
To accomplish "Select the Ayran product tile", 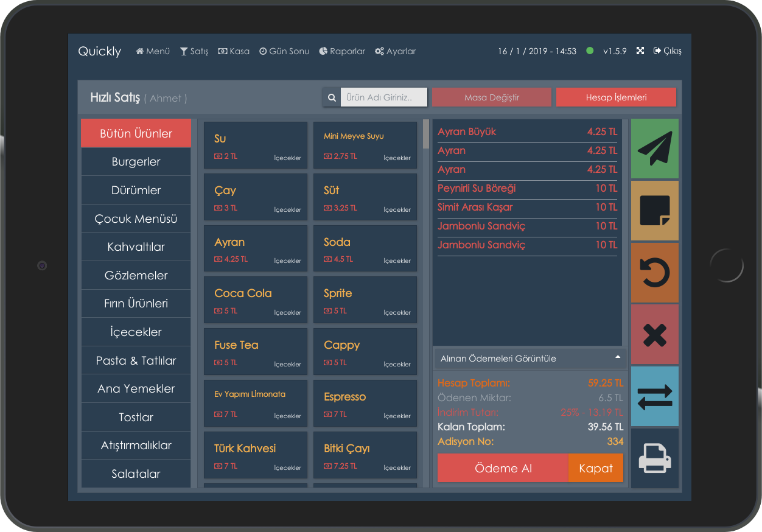I will 255,248.
